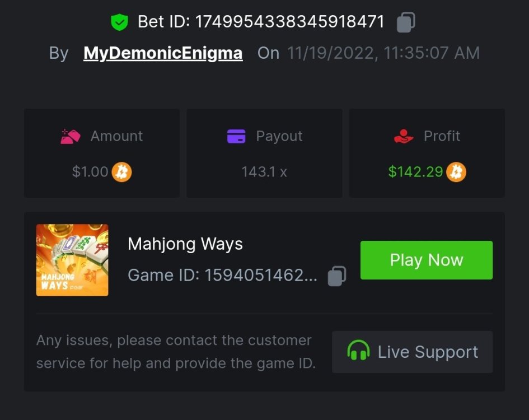The width and height of the screenshot is (529, 420).
Task: Click the purple Payout card icon
Action: (236, 136)
